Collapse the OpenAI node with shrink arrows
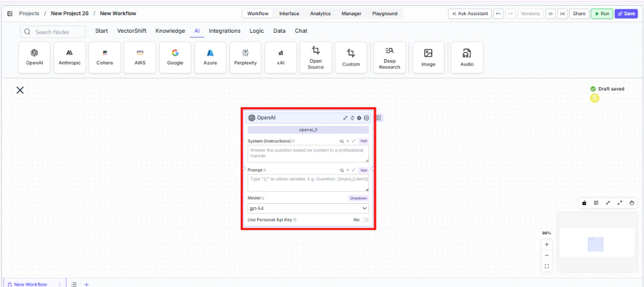 [345, 118]
